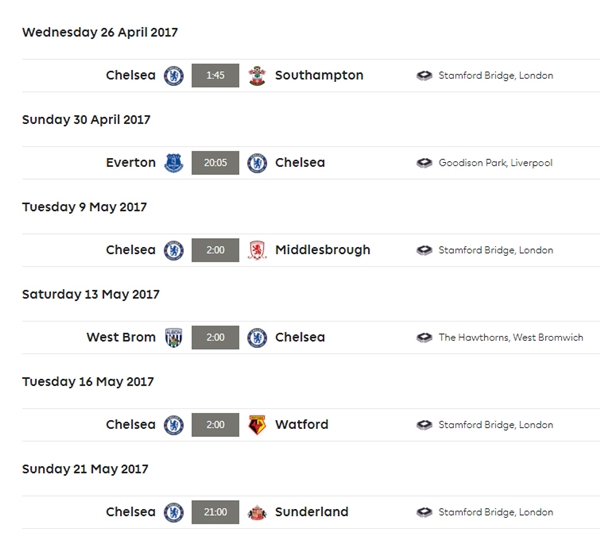The height and width of the screenshot is (555, 600).
Task: Select the West Brom team name
Action: click(121, 337)
